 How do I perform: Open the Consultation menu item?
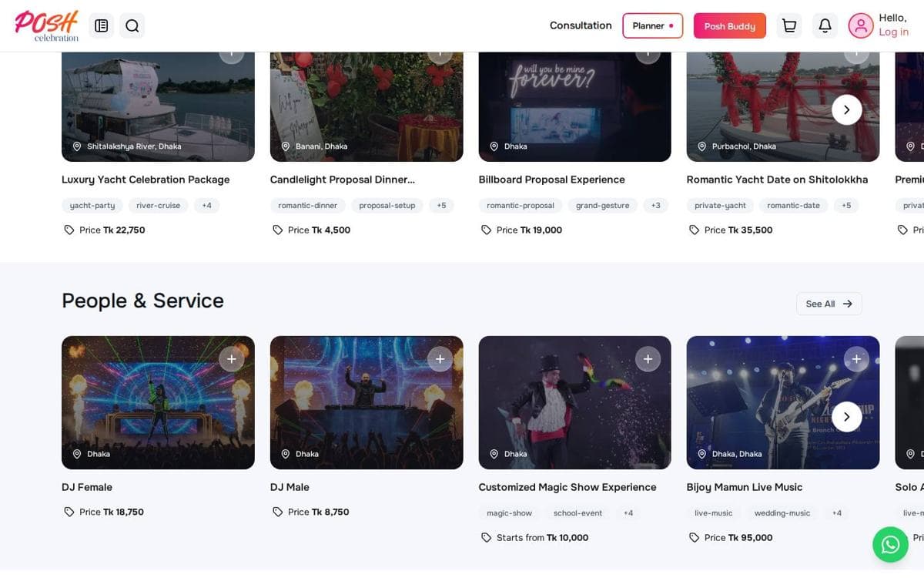coord(581,25)
